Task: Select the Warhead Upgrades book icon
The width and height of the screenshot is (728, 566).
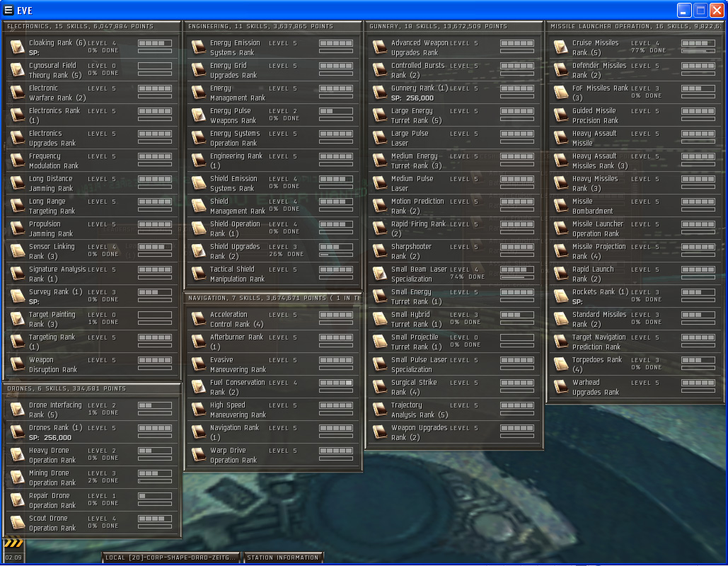Action: coord(560,387)
